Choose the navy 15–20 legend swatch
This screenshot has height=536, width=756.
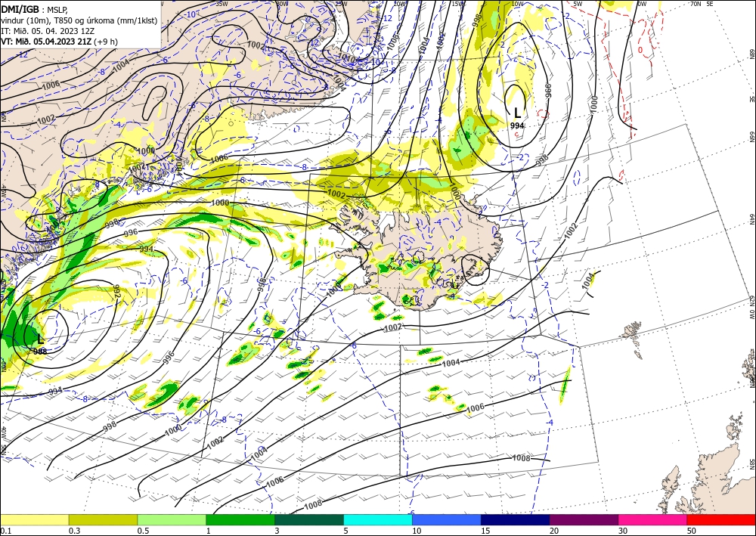tap(516, 519)
